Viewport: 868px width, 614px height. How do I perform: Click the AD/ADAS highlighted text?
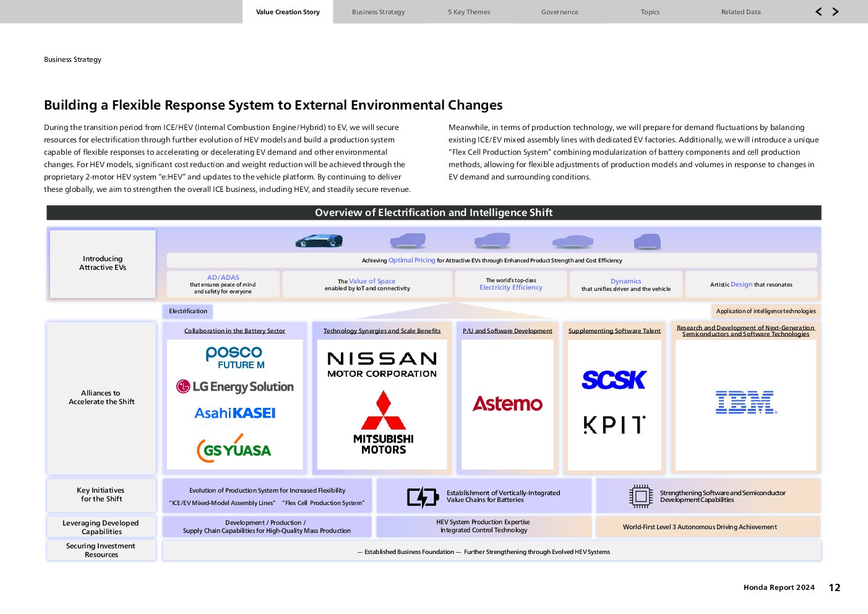pyautogui.click(x=223, y=277)
